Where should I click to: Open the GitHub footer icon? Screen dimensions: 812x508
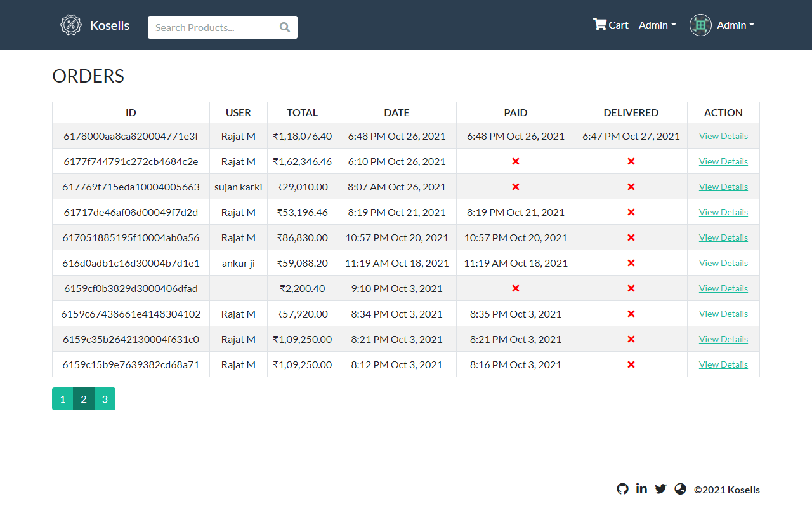point(622,489)
